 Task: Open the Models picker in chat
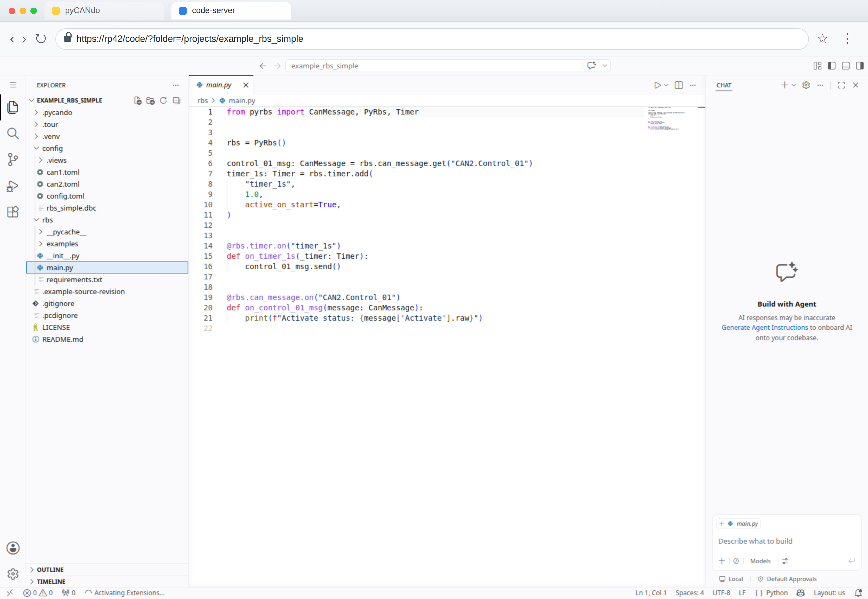click(x=760, y=561)
